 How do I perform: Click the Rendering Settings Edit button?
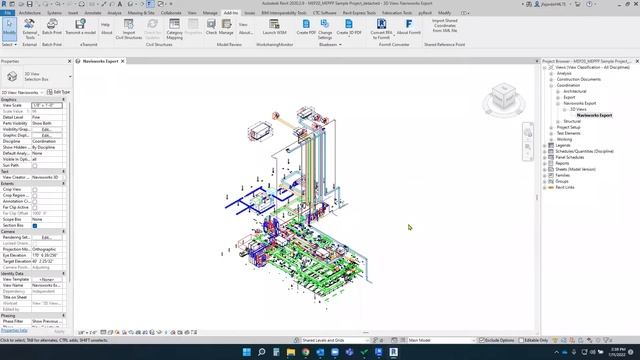(47, 238)
